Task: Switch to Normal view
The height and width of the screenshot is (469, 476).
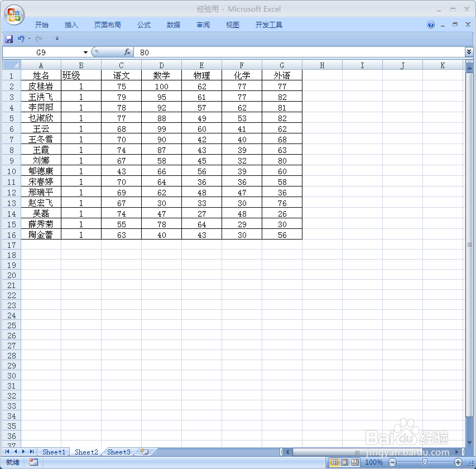Action: tap(334, 462)
